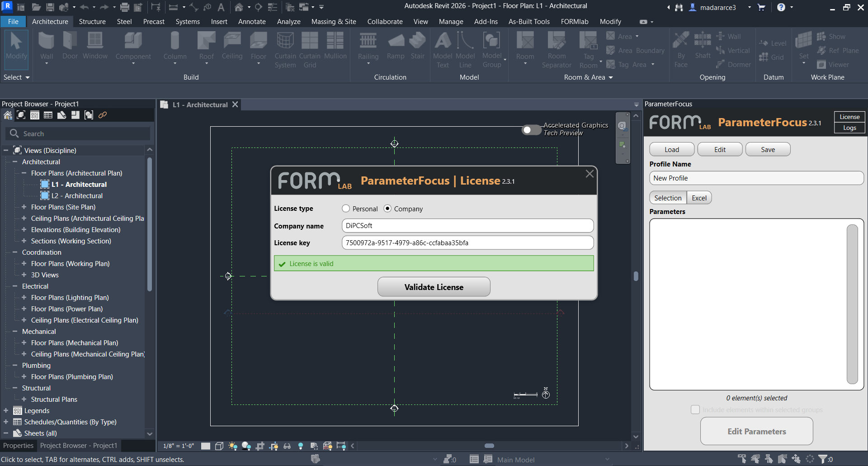Click the Company name input field
The width and height of the screenshot is (868, 466).
point(467,226)
